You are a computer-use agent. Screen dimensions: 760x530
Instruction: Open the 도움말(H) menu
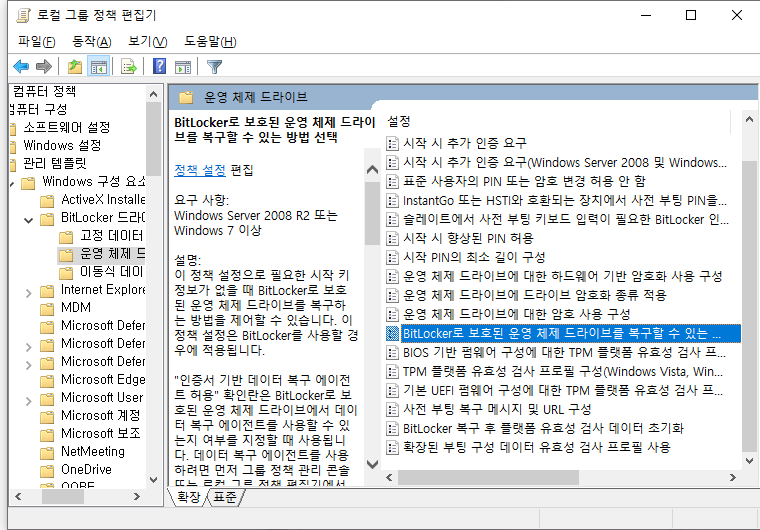pos(210,42)
